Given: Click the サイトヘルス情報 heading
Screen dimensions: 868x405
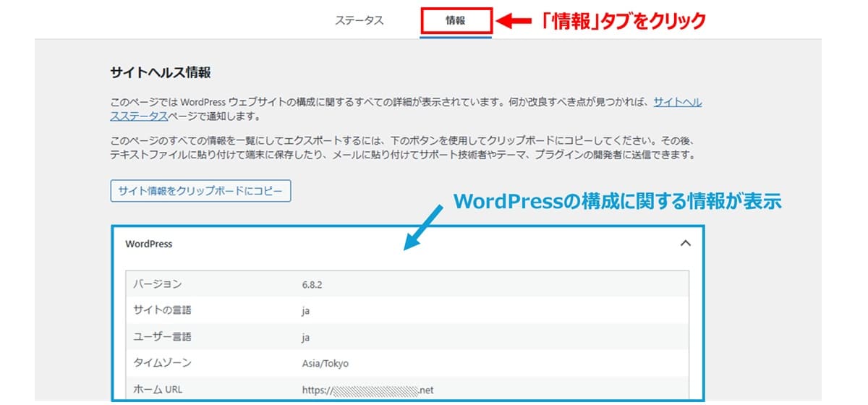Looking at the screenshot, I should pyautogui.click(x=160, y=73).
